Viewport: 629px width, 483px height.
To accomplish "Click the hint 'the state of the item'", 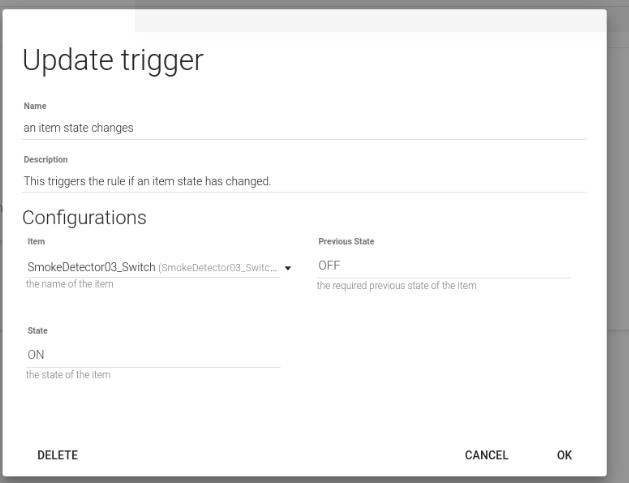I will pyautogui.click(x=69, y=375).
